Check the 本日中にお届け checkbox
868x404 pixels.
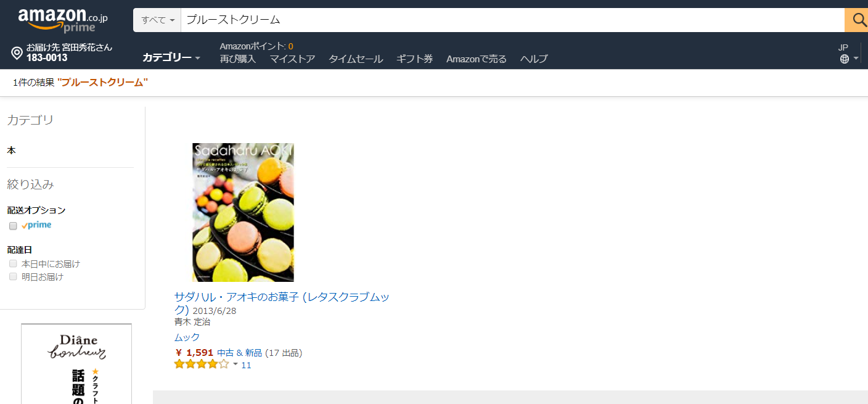[x=13, y=263]
